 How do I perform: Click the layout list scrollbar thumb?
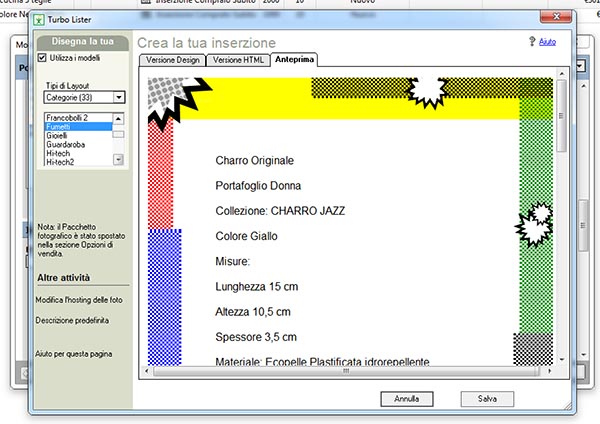[x=119, y=134]
